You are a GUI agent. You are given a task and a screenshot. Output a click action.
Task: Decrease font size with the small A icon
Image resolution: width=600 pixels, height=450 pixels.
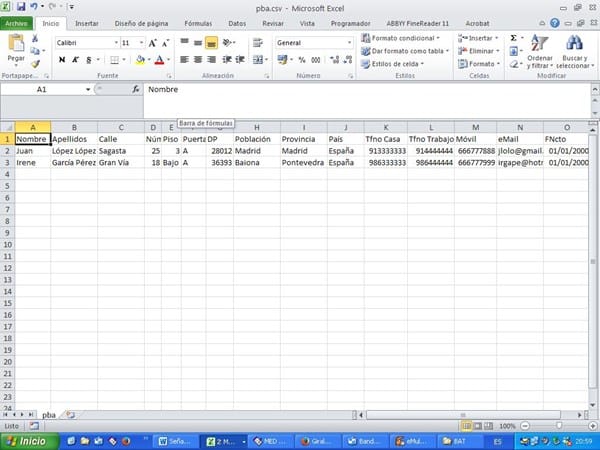pos(165,43)
